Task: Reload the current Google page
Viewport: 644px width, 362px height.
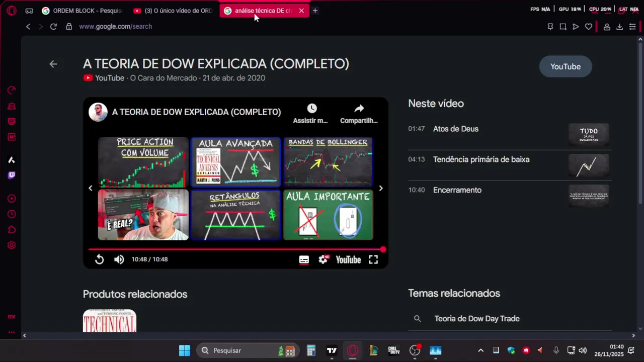Action: pos(53,27)
